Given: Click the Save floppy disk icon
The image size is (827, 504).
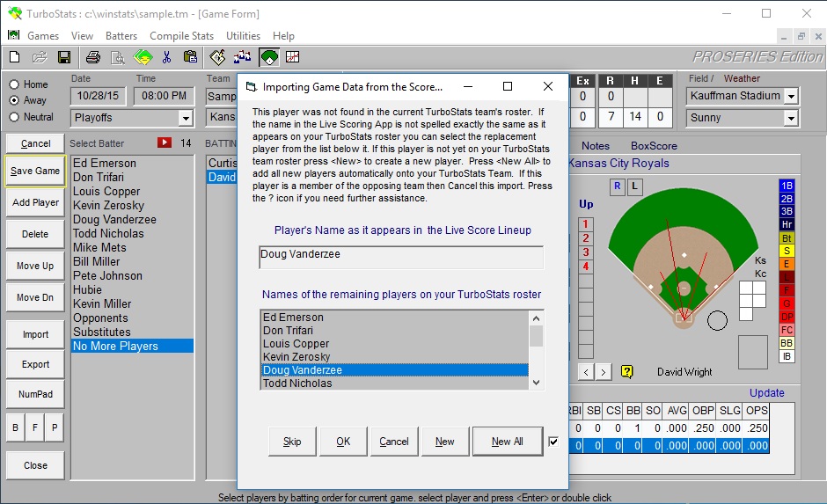Looking at the screenshot, I should 64,57.
